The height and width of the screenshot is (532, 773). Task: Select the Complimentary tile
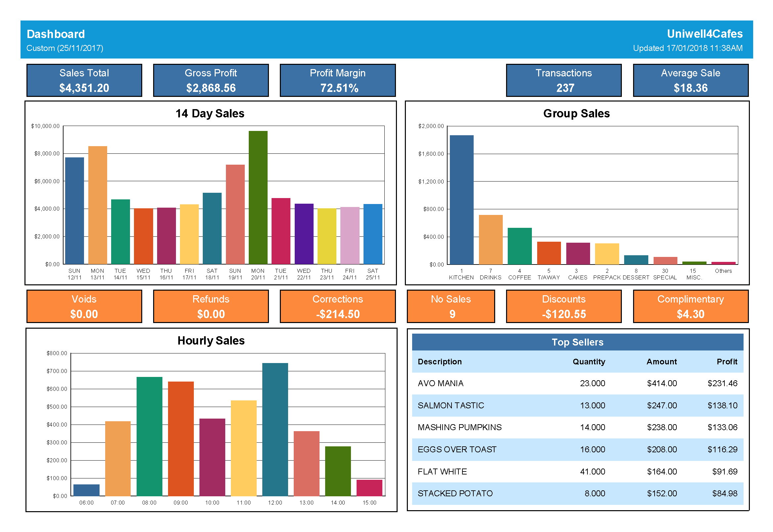click(690, 306)
